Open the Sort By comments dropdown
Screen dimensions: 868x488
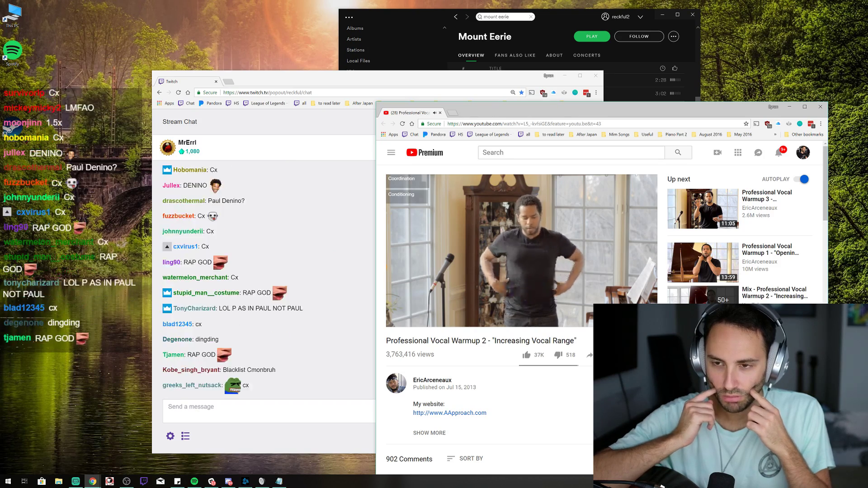[x=464, y=459]
